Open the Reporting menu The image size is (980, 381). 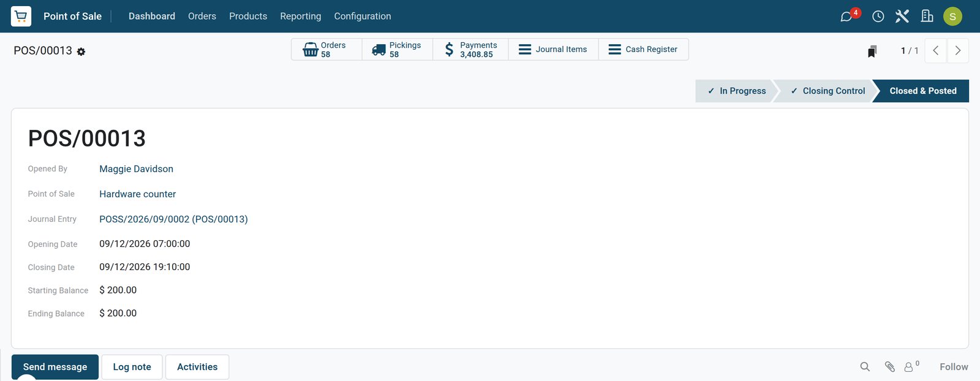(301, 17)
